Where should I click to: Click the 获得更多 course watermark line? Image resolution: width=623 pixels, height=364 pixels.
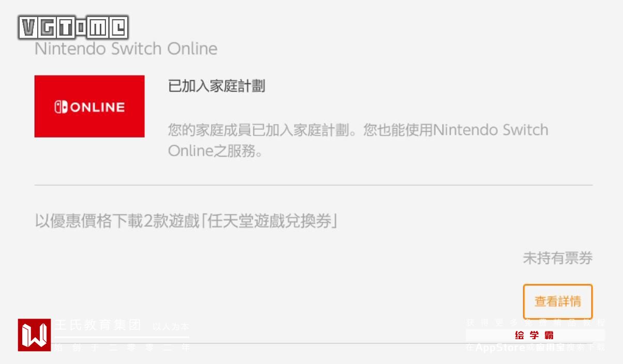tap(535, 323)
